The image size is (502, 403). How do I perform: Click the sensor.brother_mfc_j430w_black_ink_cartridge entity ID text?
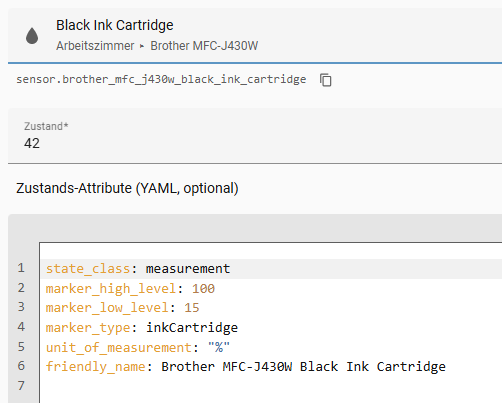[161, 79]
